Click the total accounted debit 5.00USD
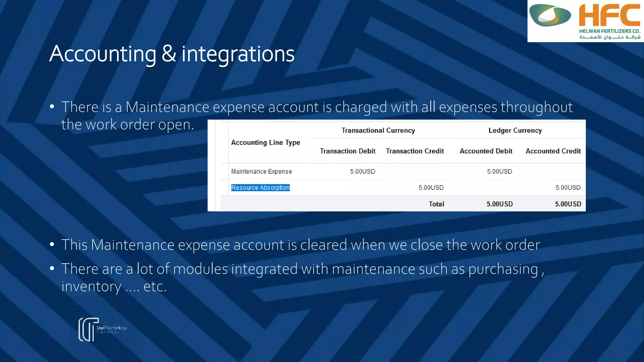644x362 pixels. pyautogui.click(x=499, y=204)
